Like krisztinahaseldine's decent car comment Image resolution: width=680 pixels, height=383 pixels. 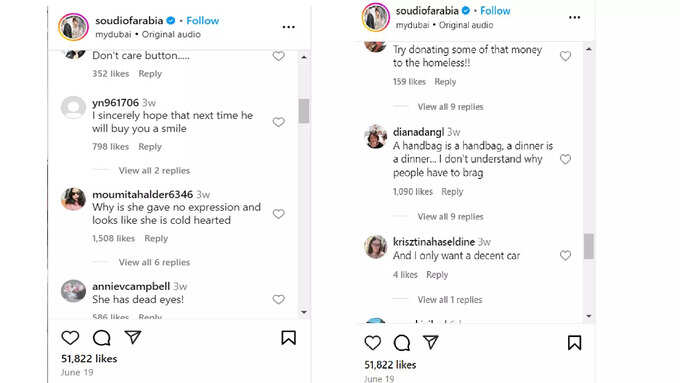tap(565, 255)
